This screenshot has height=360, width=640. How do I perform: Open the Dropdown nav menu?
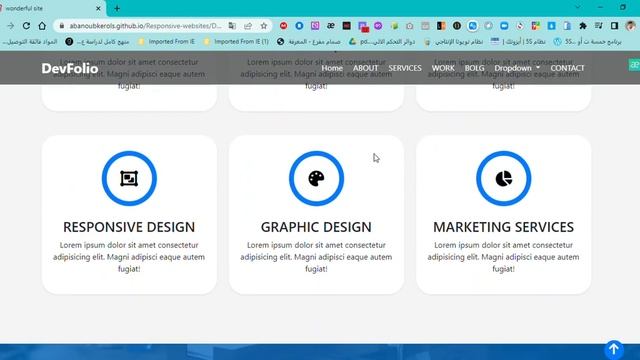(517, 68)
